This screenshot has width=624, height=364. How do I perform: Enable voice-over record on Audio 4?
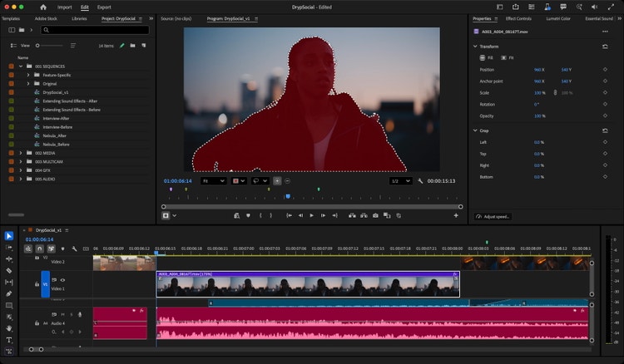click(80, 314)
